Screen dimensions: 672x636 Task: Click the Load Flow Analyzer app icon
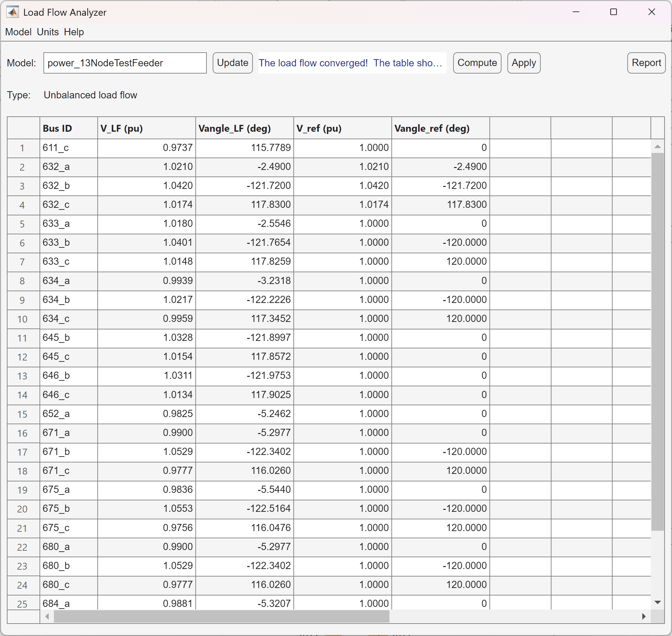click(12, 12)
